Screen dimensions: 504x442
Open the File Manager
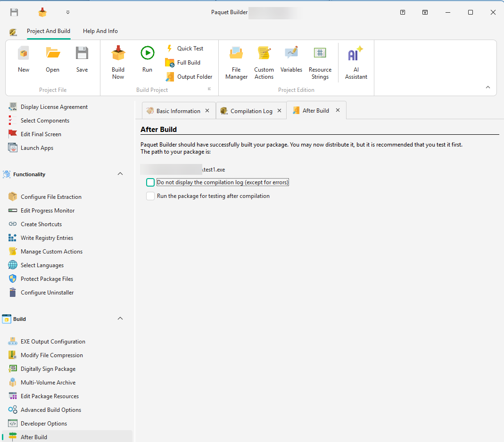click(x=236, y=61)
